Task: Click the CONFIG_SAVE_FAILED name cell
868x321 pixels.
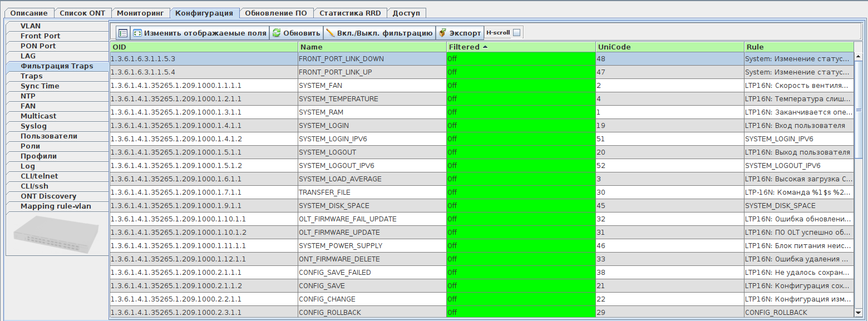Action: click(372, 272)
